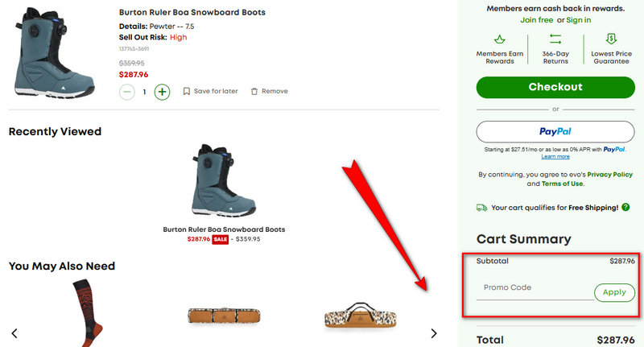
Task: Click the Lowest Price Guarantee icon
Action: click(610, 39)
